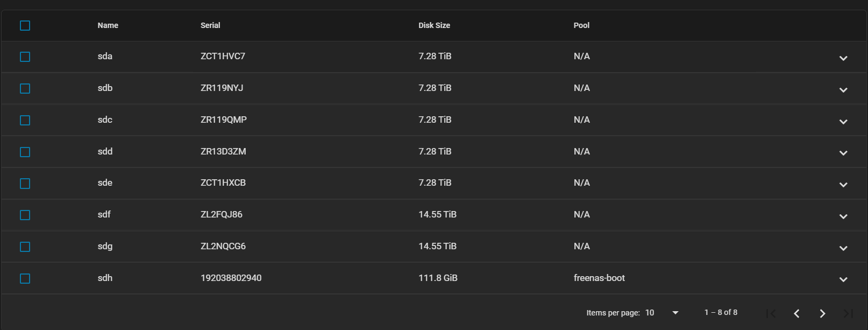Expand the sda disk row details
Screen dimensions: 868x330
click(843, 58)
